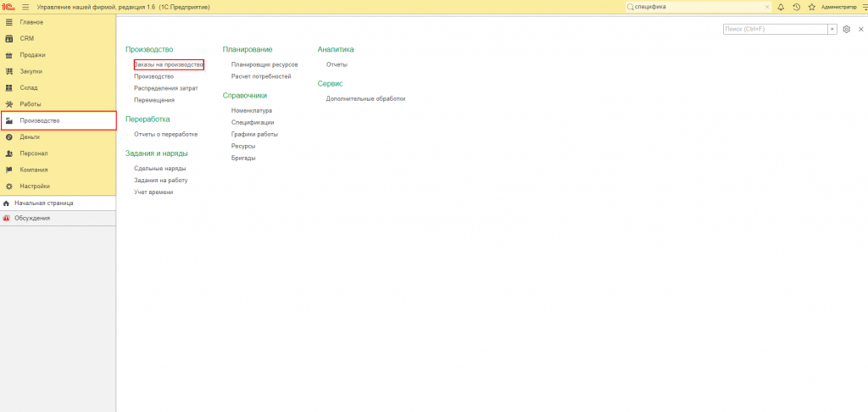Open Перемещения
868x412 pixels.
pos(154,100)
